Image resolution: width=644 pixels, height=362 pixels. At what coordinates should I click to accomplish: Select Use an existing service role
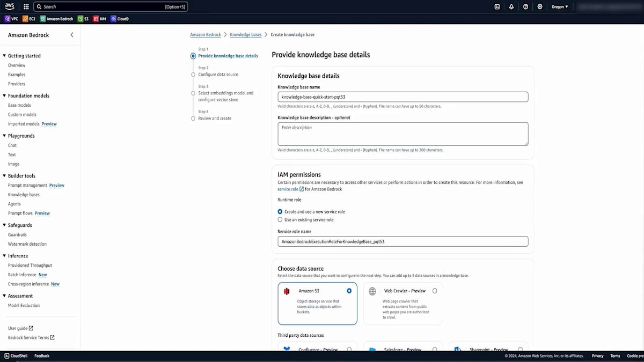coord(280,220)
